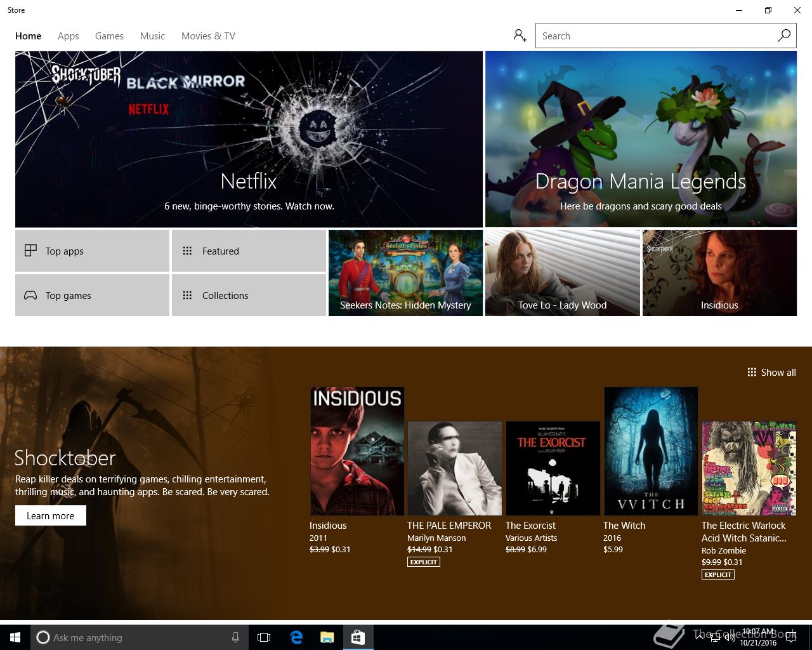Select THE PALE EMPEROR album cover
This screenshot has height=650, width=812.
pyautogui.click(x=455, y=468)
